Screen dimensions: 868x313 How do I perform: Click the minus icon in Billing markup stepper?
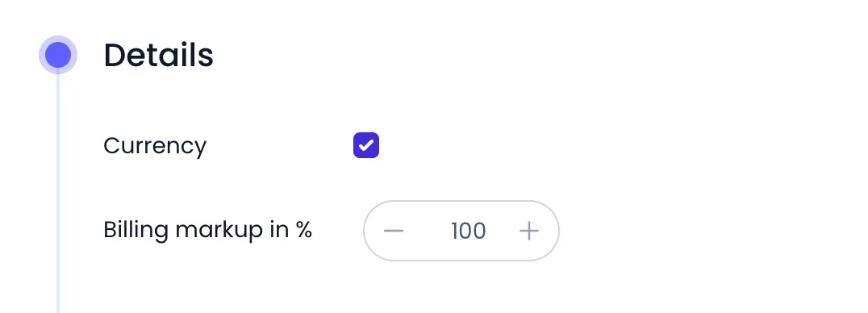tap(394, 231)
